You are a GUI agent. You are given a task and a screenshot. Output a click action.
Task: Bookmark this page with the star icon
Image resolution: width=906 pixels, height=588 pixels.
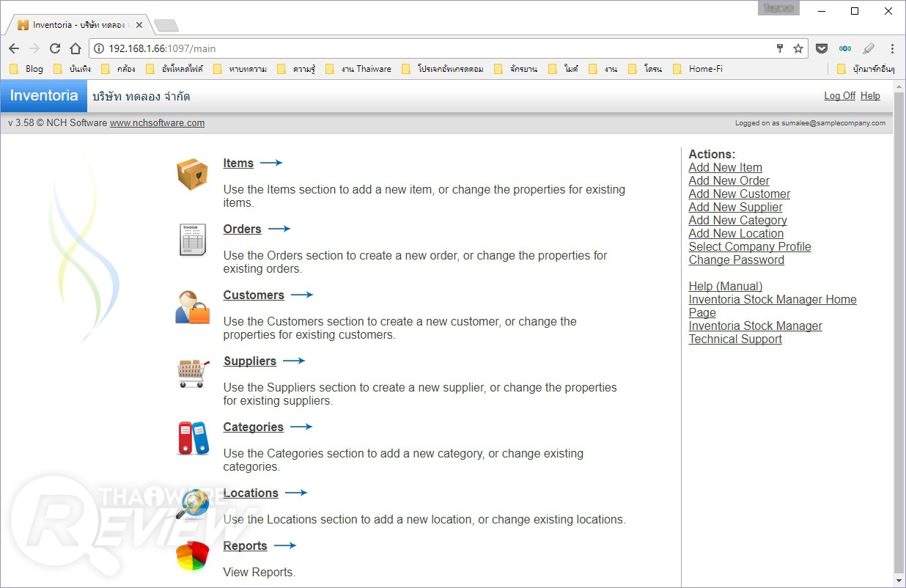tap(798, 48)
